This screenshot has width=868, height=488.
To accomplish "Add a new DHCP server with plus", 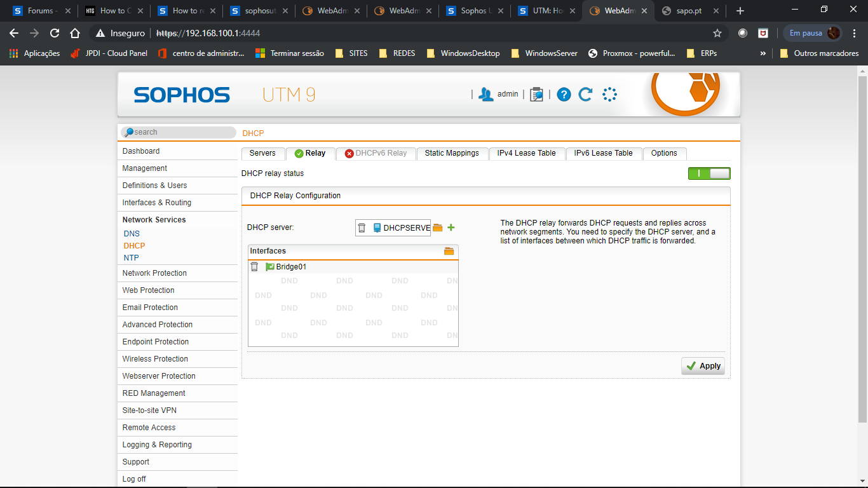I will click(451, 227).
